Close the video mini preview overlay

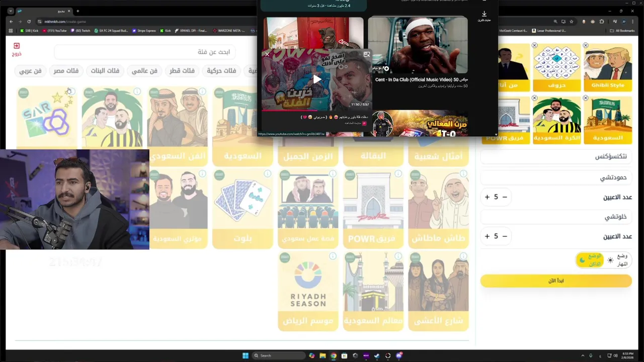coord(267,54)
